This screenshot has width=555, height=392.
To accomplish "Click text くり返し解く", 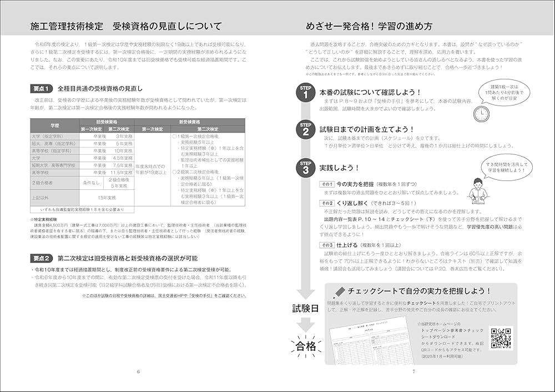I will pyautogui.click(x=352, y=203).
